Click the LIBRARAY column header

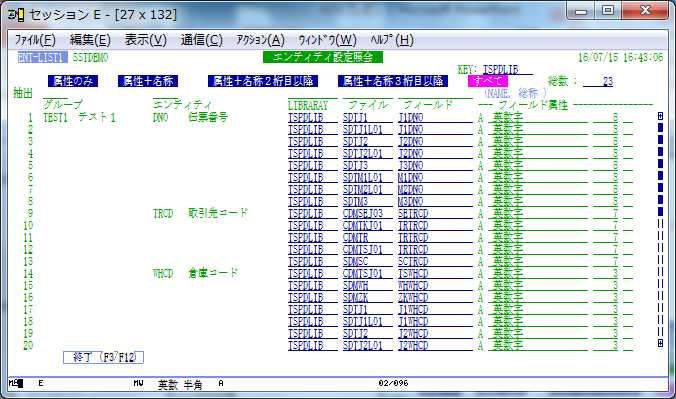click(308, 105)
